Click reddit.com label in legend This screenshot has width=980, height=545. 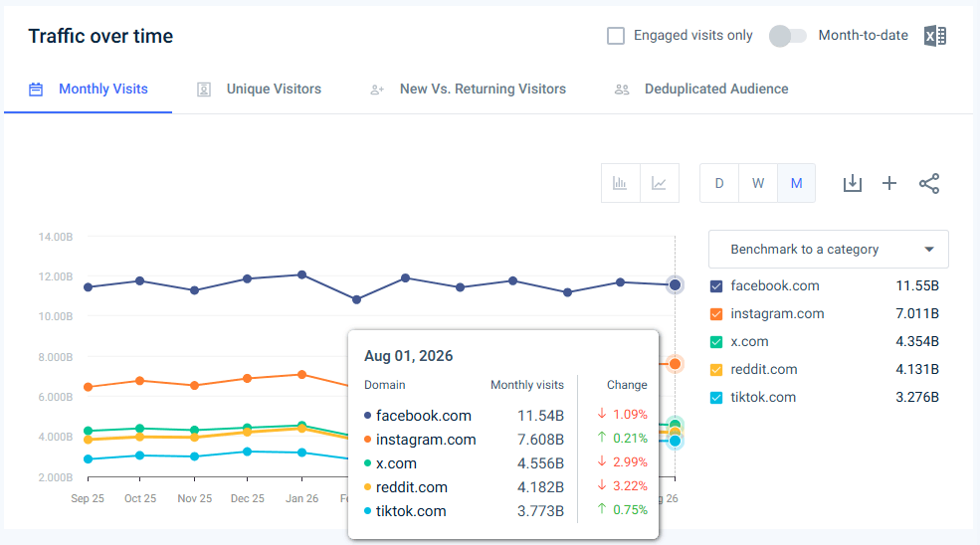[x=764, y=369]
